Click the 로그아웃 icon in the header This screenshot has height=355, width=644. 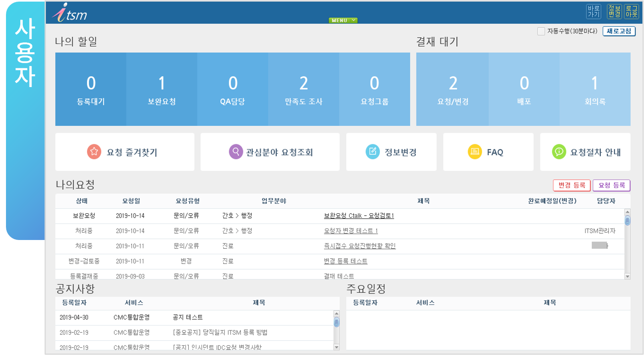pyautogui.click(x=631, y=12)
